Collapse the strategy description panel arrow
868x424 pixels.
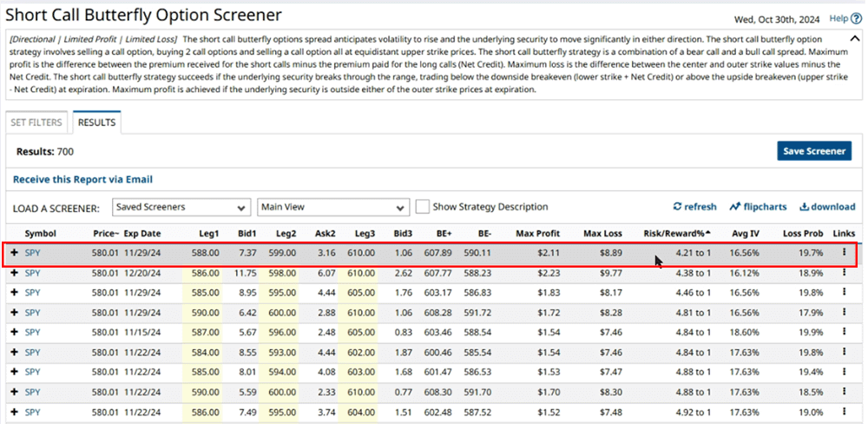855,40
